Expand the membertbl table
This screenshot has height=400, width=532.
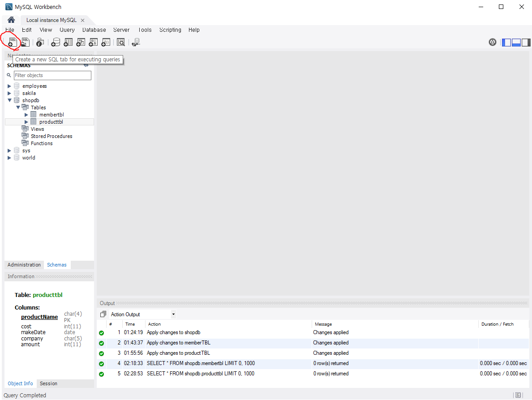point(26,115)
